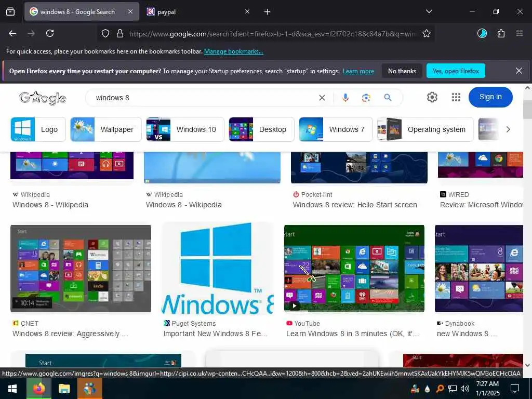This screenshot has height=399, width=532.
Task: Open Dynabook new Windows 8 link
Action: pos(467,334)
